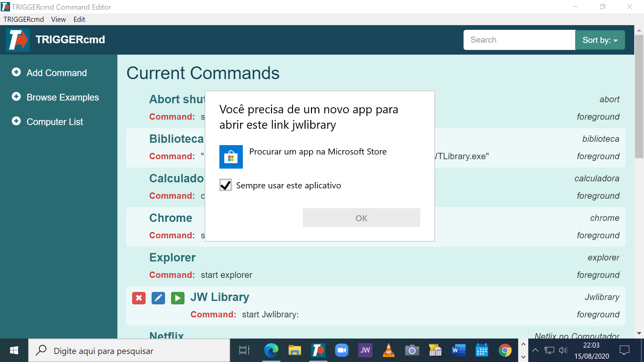Open Google Chrome from taskbar
644x362 pixels.
[x=505, y=351]
